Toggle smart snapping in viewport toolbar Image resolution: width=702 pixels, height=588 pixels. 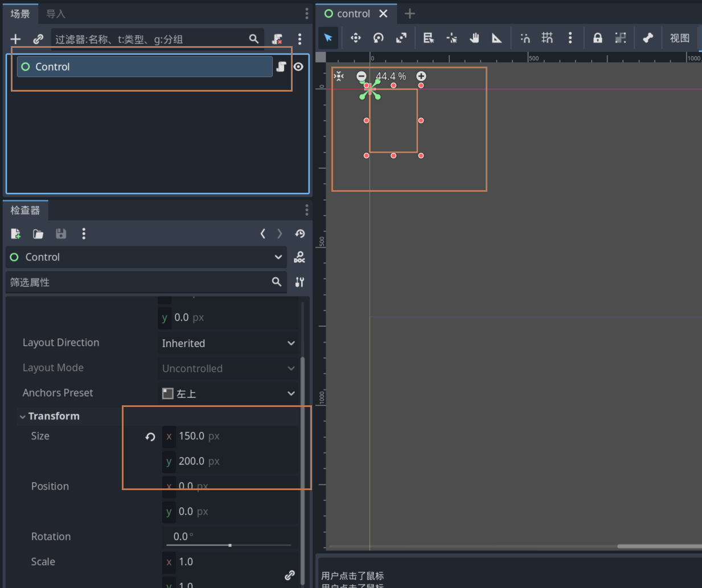[x=525, y=38]
